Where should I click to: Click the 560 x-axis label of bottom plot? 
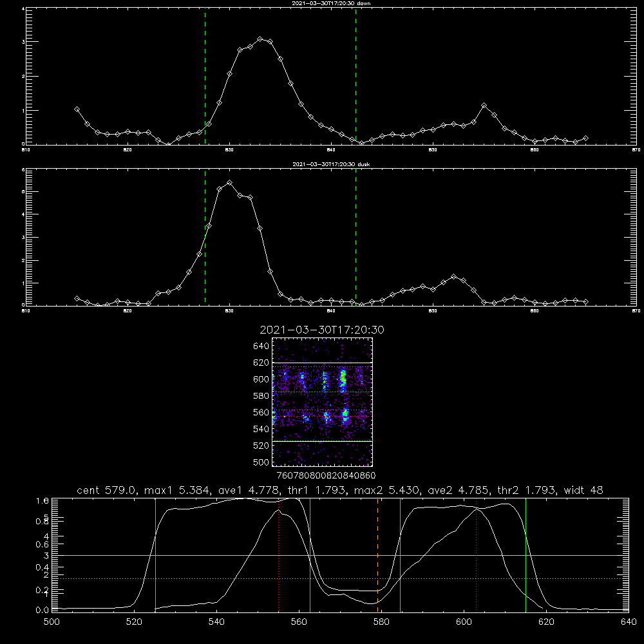point(299,622)
